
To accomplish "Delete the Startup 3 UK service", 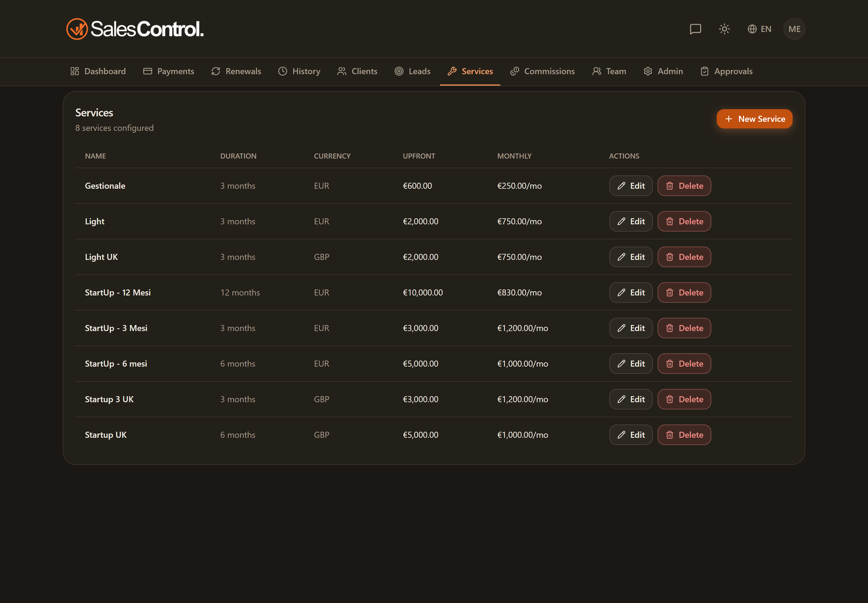I will (x=684, y=399).
